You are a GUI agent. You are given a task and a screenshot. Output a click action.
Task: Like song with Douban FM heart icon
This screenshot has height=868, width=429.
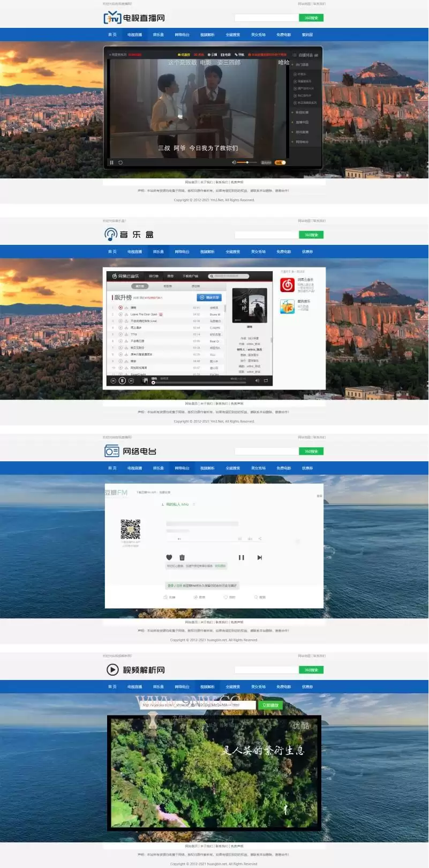[169, 557]
